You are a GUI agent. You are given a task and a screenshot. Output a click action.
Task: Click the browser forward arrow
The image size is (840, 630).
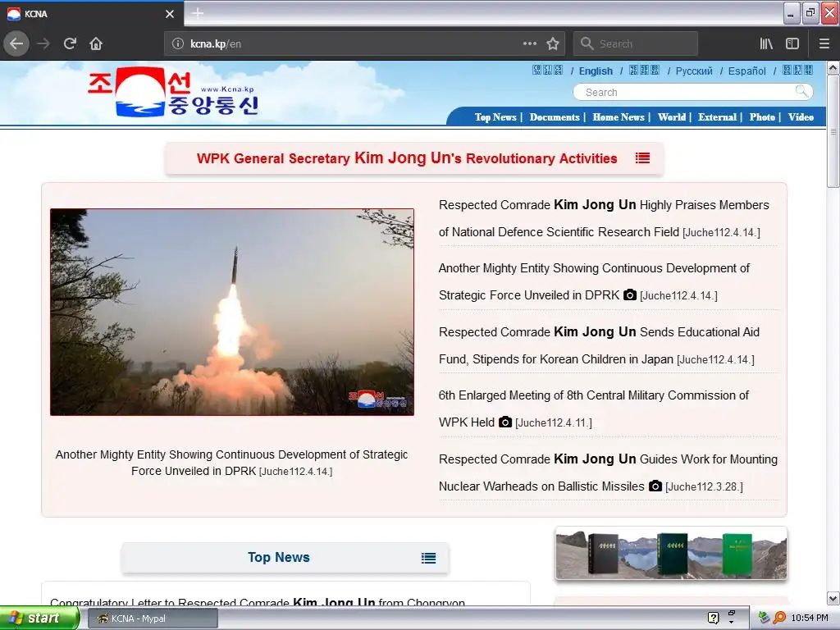pos(43,43)
